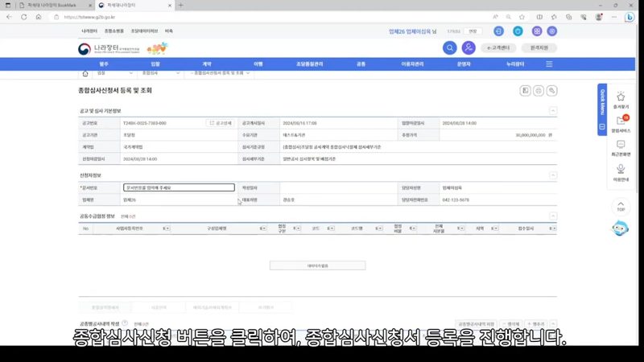Open second breadcrumb dropdown 종합심사
644x362 pixels.
point(160,73)
